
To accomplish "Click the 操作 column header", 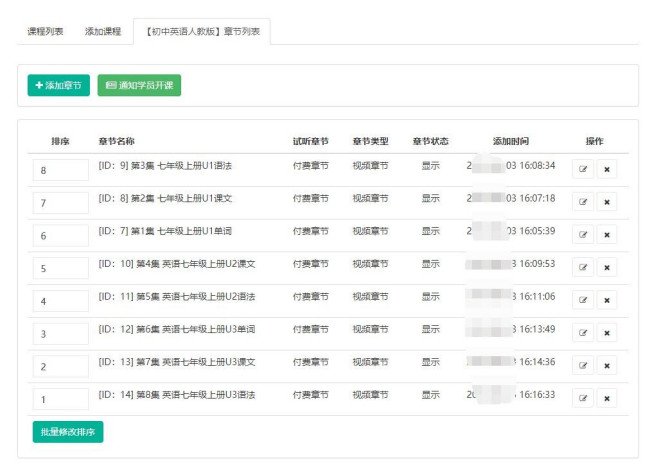I will click(x=594, y=141).
